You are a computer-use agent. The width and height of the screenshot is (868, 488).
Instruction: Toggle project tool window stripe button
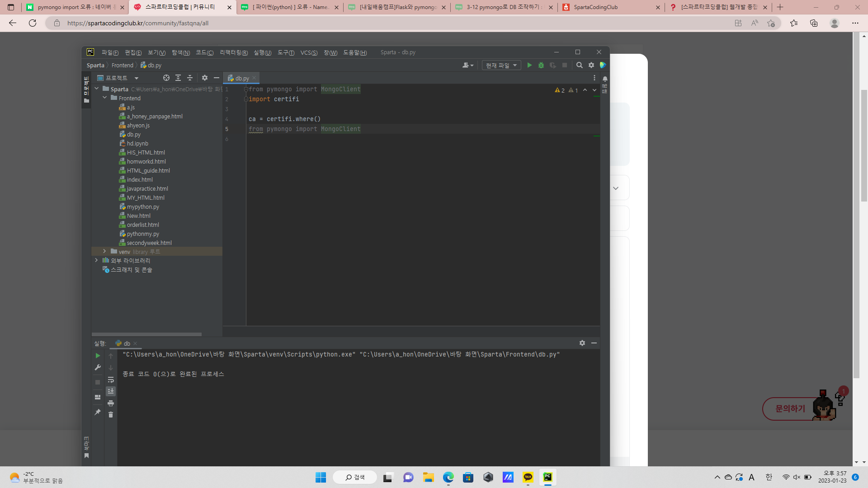point(86,89)
